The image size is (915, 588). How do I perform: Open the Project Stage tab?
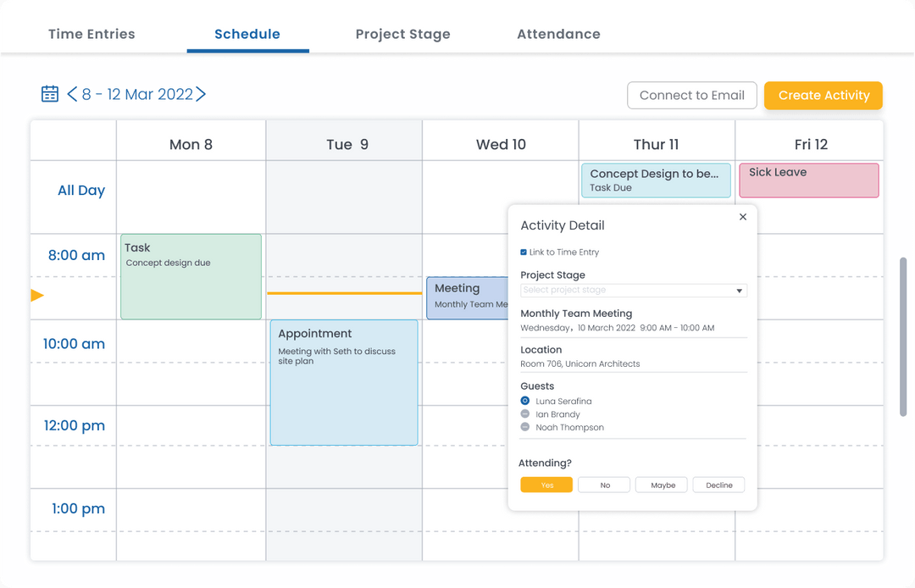click(402, 34)
